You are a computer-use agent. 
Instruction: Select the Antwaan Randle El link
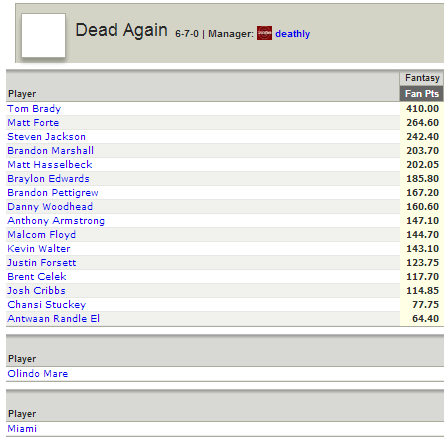pyautogui.click(x=53, y=319)
